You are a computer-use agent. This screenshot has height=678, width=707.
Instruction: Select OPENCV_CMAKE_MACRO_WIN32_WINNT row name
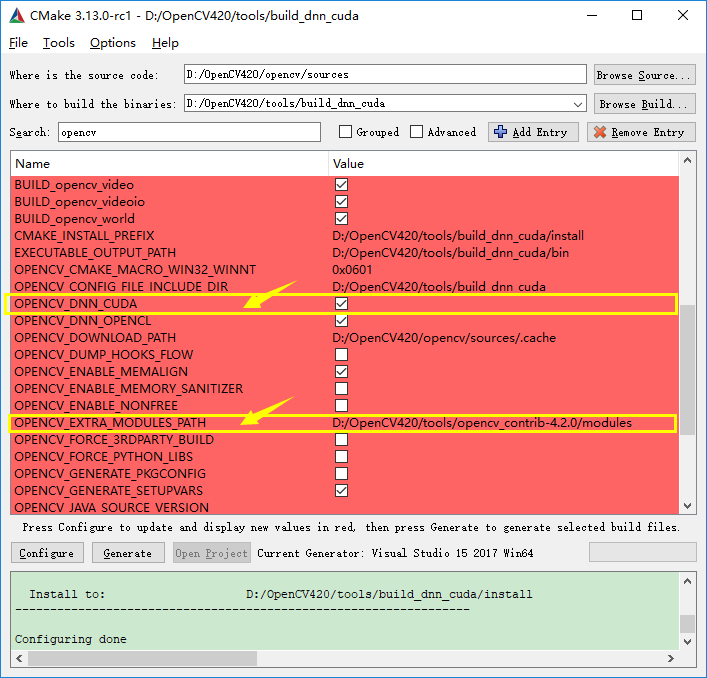click(x=135, y=270)
